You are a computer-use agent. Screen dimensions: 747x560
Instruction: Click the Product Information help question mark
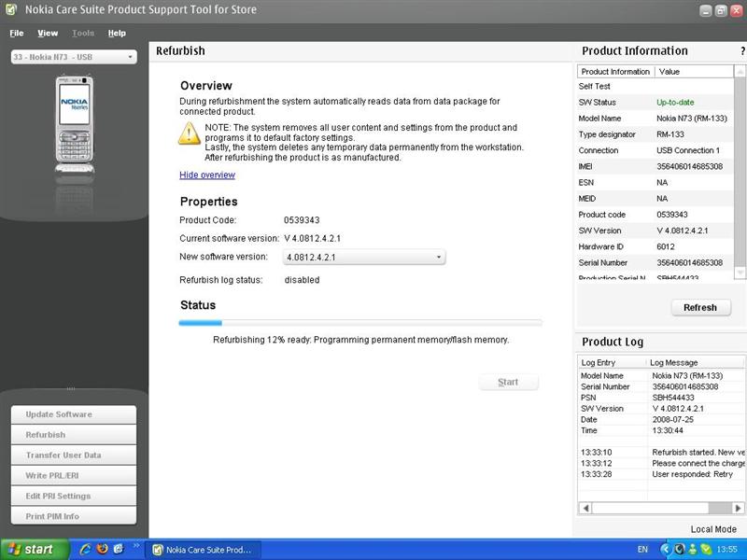pos(742,51)
